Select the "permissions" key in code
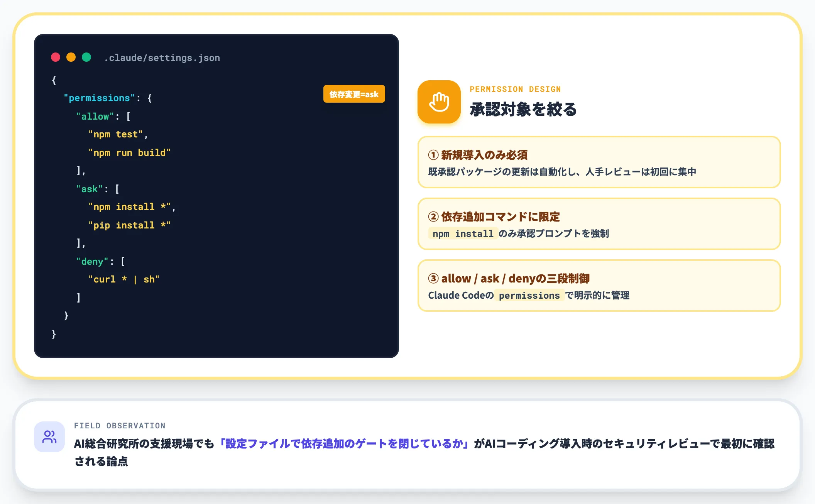 coord(99,98)
